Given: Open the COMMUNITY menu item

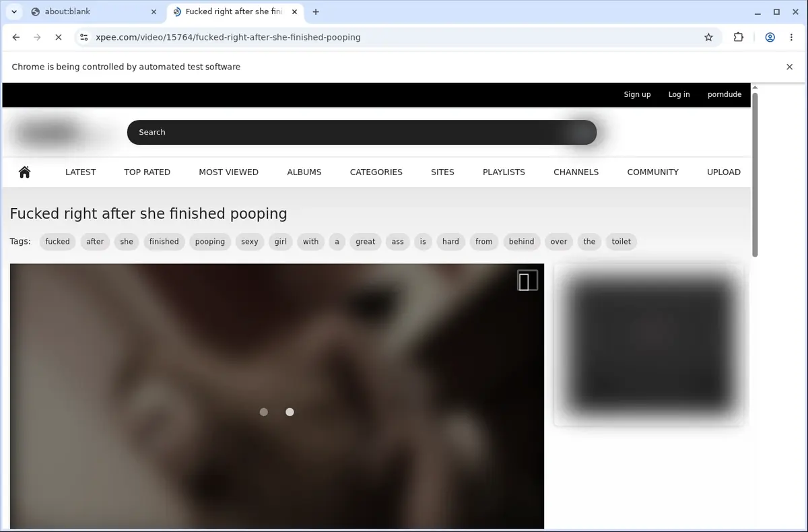Looking at the screenshot, I should pos(652,172).
